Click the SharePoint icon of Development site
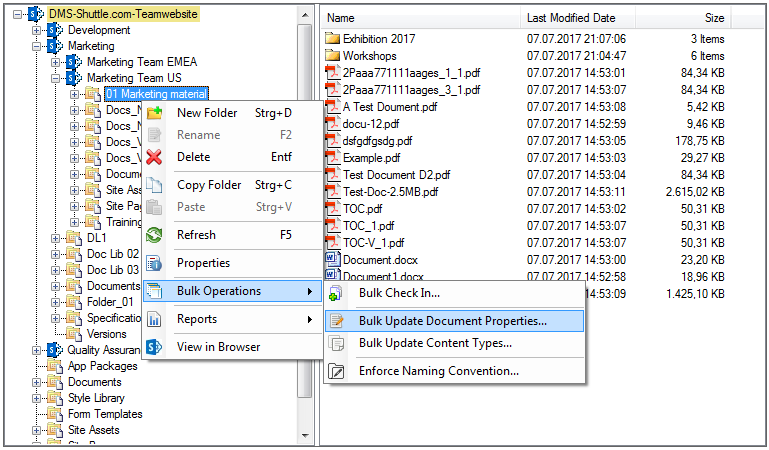 54,30
